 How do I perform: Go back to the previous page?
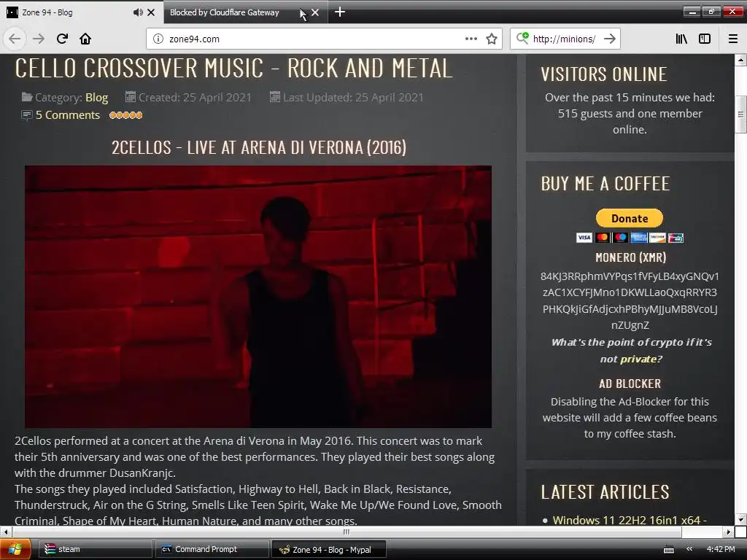[15, 39]
